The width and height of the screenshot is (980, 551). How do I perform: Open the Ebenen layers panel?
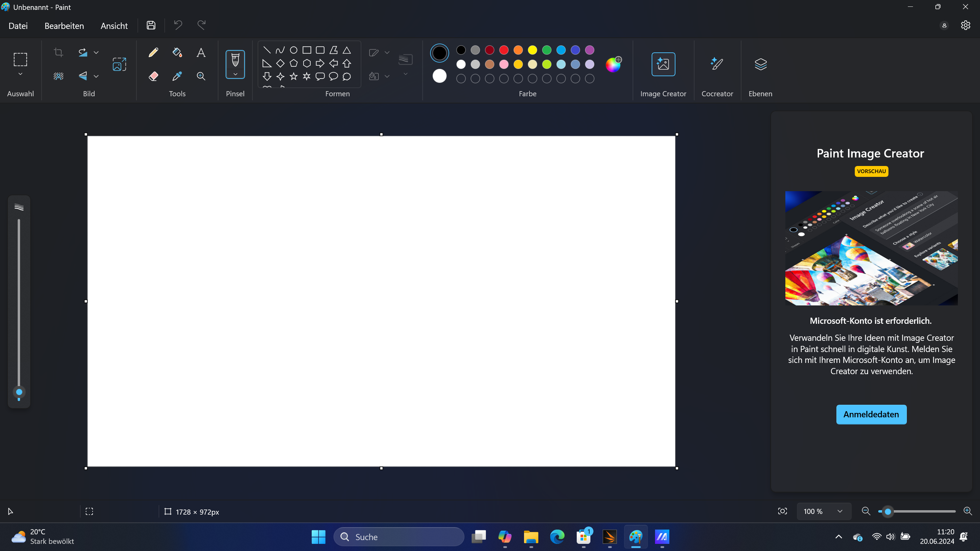click(760, 64)
